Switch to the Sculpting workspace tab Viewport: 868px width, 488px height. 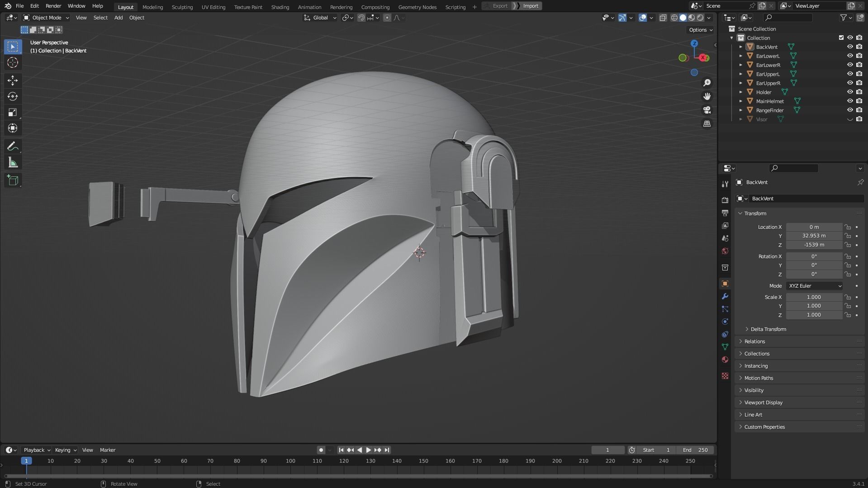(182, 7)
